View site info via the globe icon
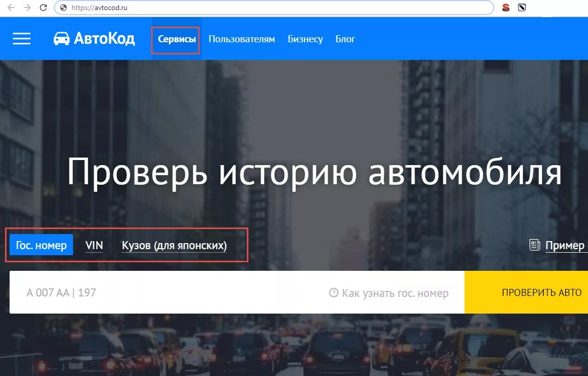The width and height of the screenshot is (588, 376). [63, 8]
